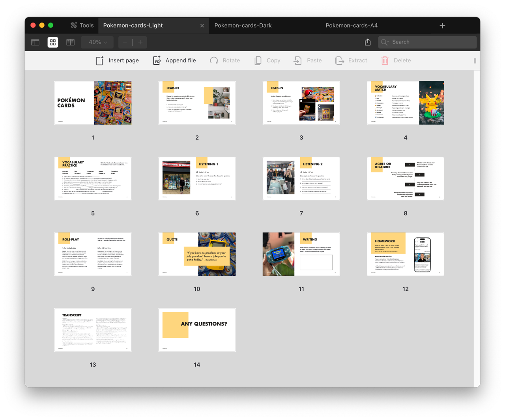Switch to Pokemon-cards-Dark tab
The image size is (505, 420).
point(243,26)
